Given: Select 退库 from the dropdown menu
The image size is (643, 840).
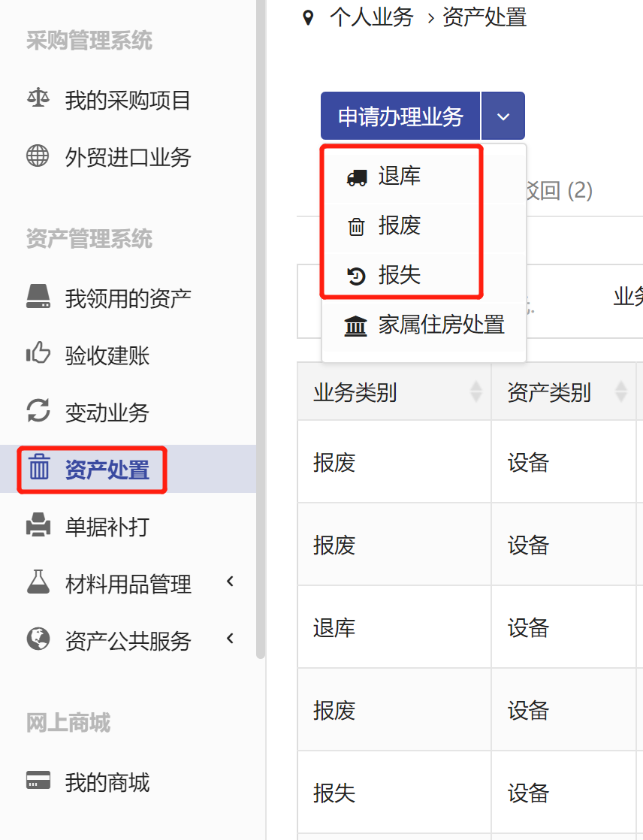Looking at the screenshot, I should (399, 177).
